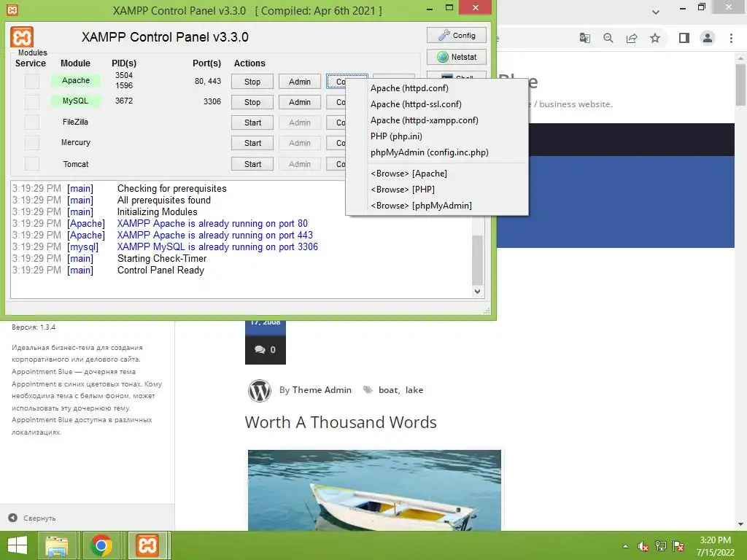
Task: Click the MySQL module status label
Action: pos(76,101)
